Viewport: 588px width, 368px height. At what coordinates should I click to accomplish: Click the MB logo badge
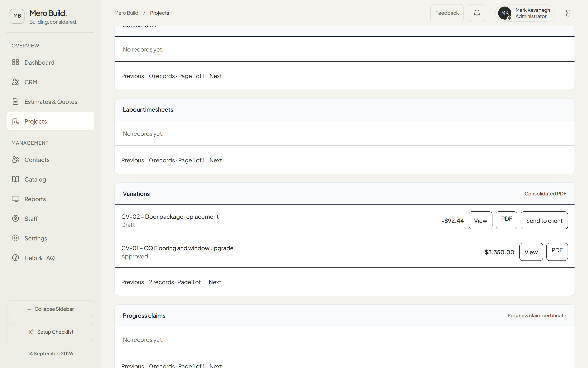coord(17,16)
